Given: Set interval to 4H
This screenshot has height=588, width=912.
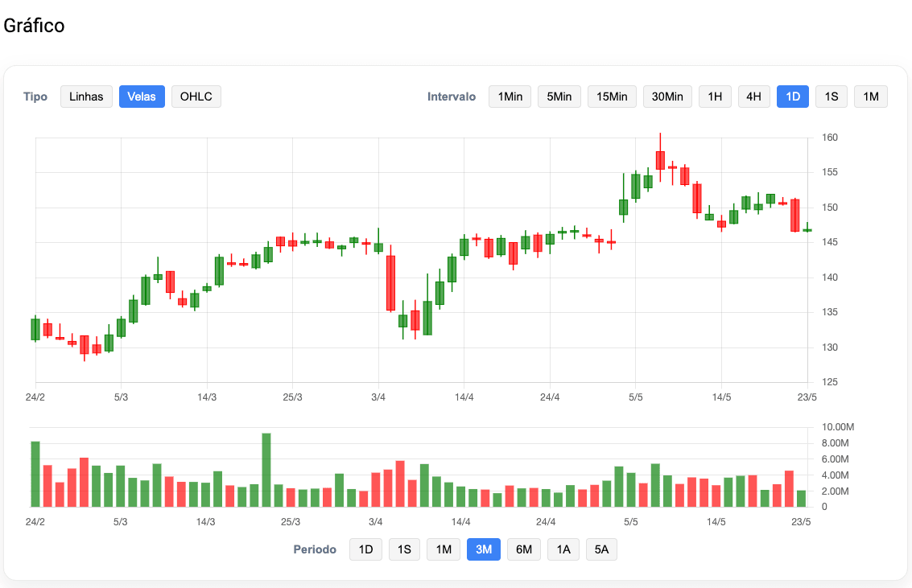Looking at the screenshot, I should pos(753,97).
